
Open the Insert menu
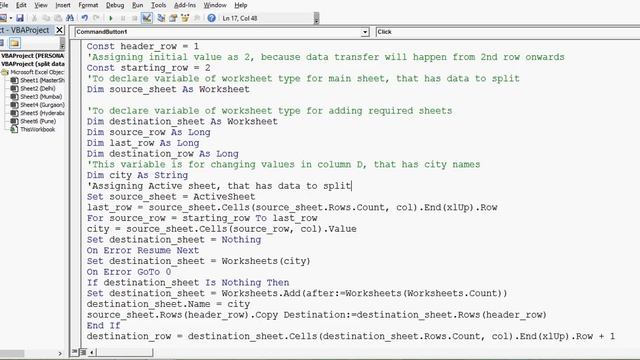(x=63, y=5)
